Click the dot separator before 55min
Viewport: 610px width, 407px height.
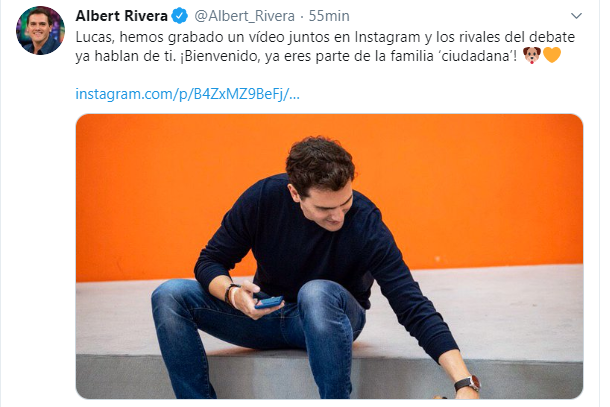(x=302, y=16)
